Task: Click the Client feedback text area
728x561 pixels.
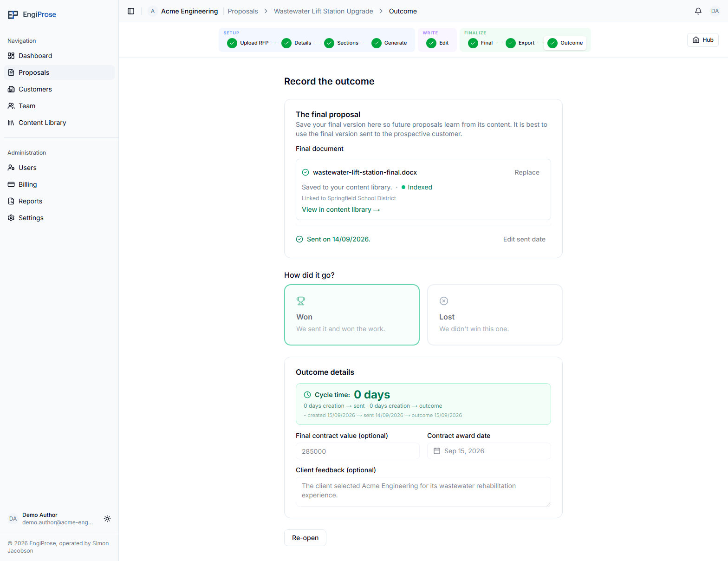Action: click(423, 492)
